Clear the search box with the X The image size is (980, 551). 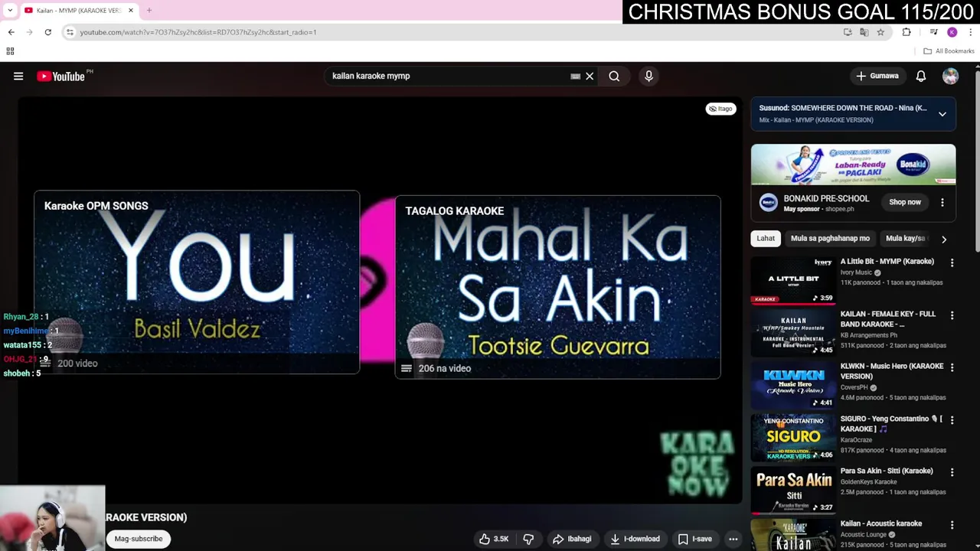pyautogui.click(x=590, y=76)
